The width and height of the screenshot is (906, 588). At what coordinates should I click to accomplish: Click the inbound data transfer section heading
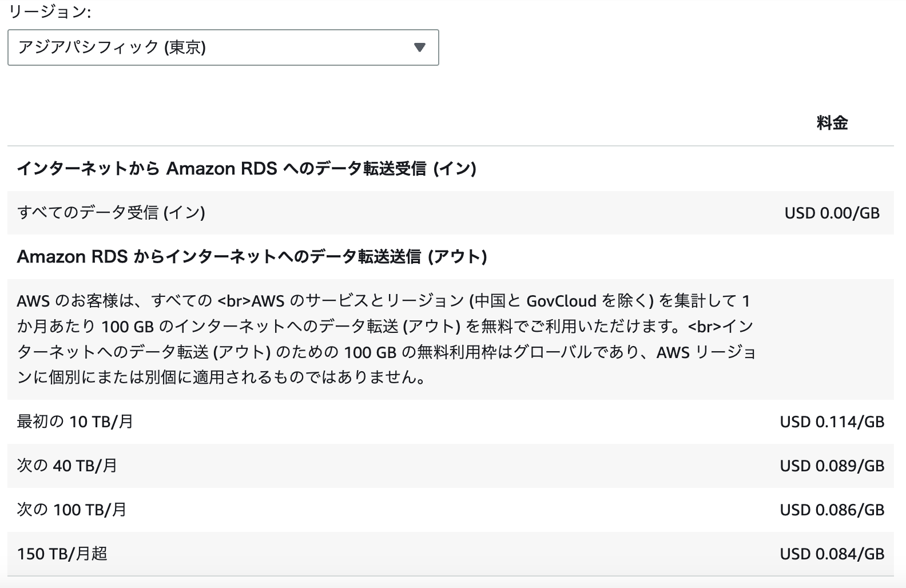coord(247,169)
